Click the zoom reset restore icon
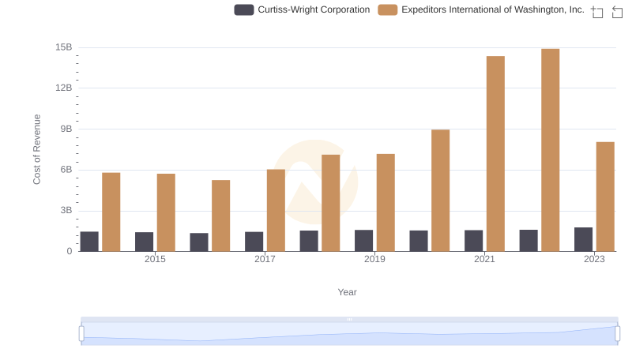Viewport: 632px width, 364px height. pos(617,12)
